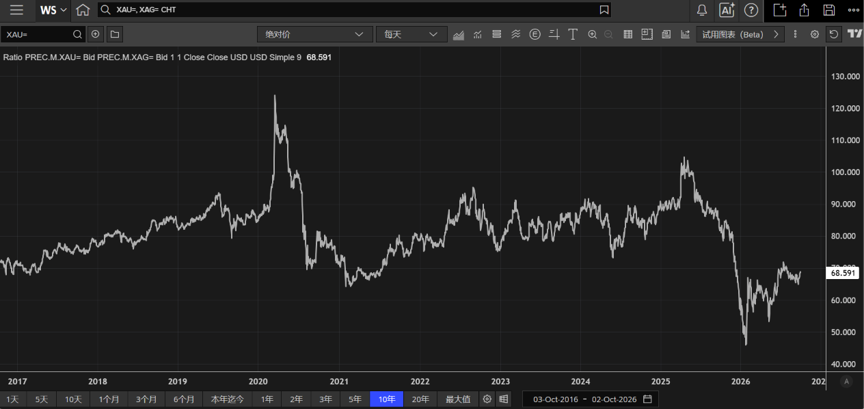Select the 1天 time range
The height and width of the screenshot is (409, 864).
pos(13,399)
